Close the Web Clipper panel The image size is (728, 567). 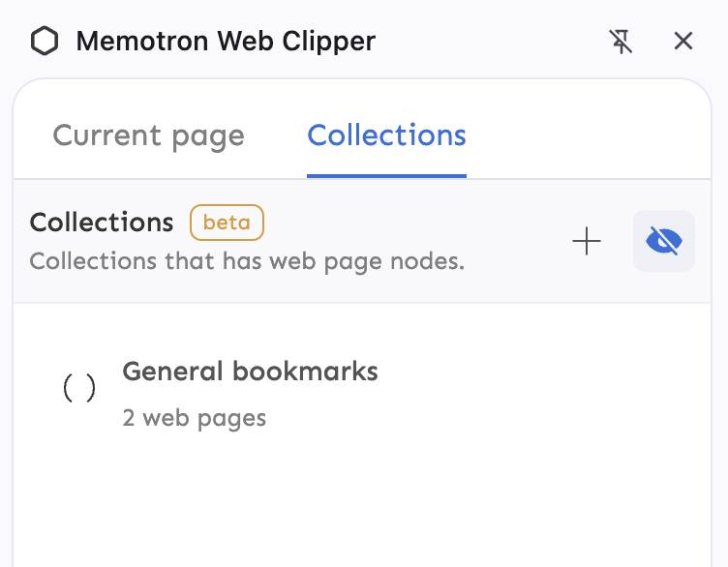click(683, 42)
